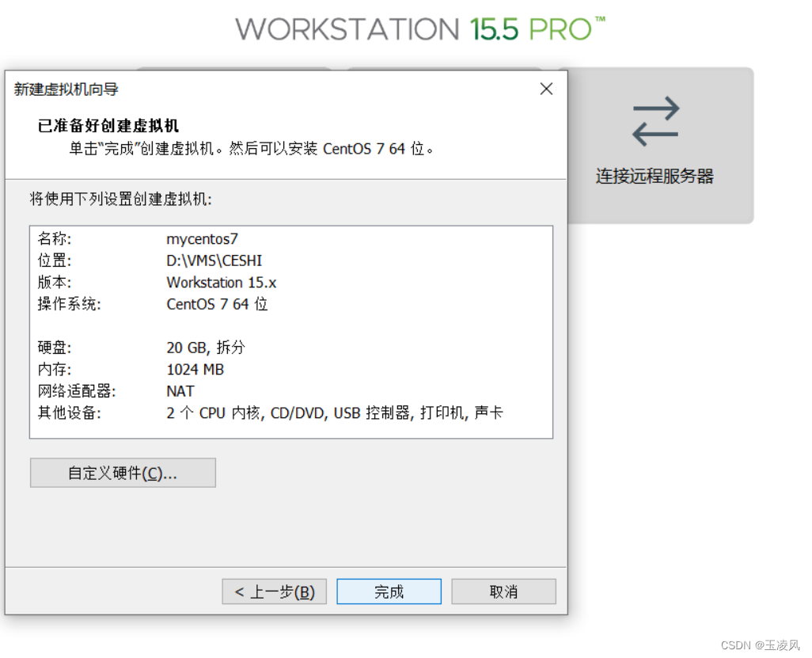The height and width of the screenshot is (658, 812).
Task: Select the other devices value line
Action: tap(335, 413)
